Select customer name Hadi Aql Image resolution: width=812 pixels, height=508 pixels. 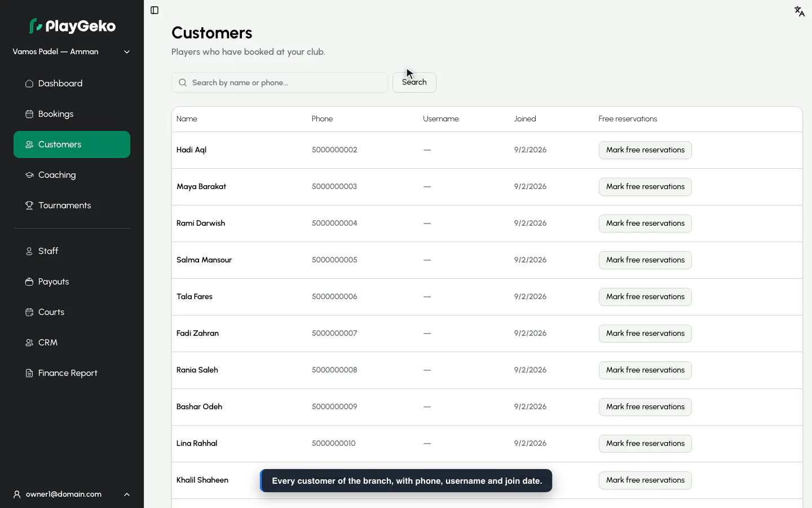coord(191,150)
